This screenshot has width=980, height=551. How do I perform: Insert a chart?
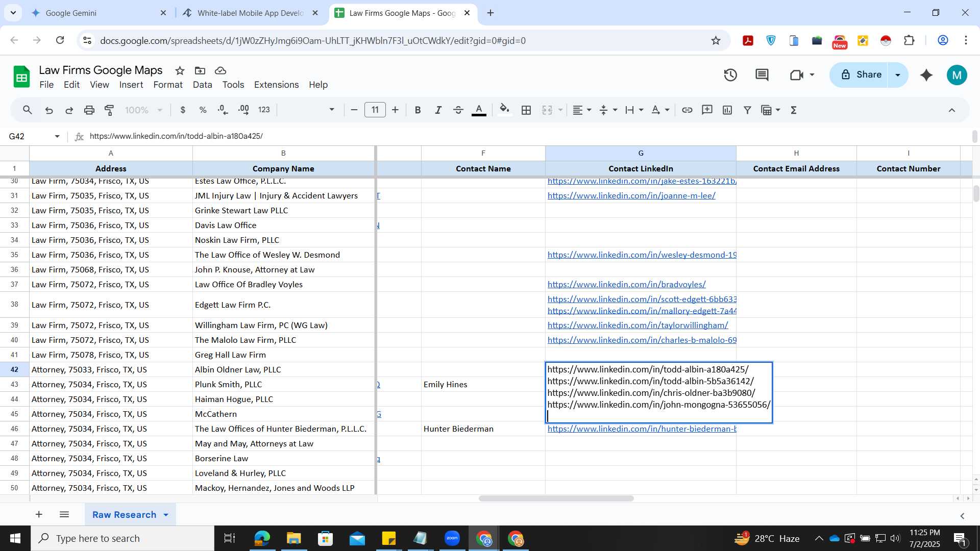[727, 110]
